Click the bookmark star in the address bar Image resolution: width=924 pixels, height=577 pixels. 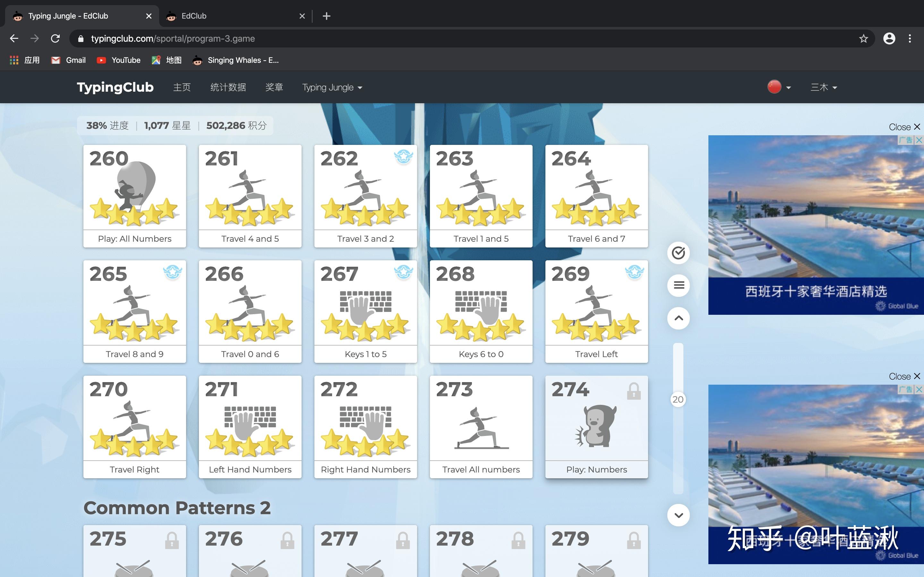[863, 38]
